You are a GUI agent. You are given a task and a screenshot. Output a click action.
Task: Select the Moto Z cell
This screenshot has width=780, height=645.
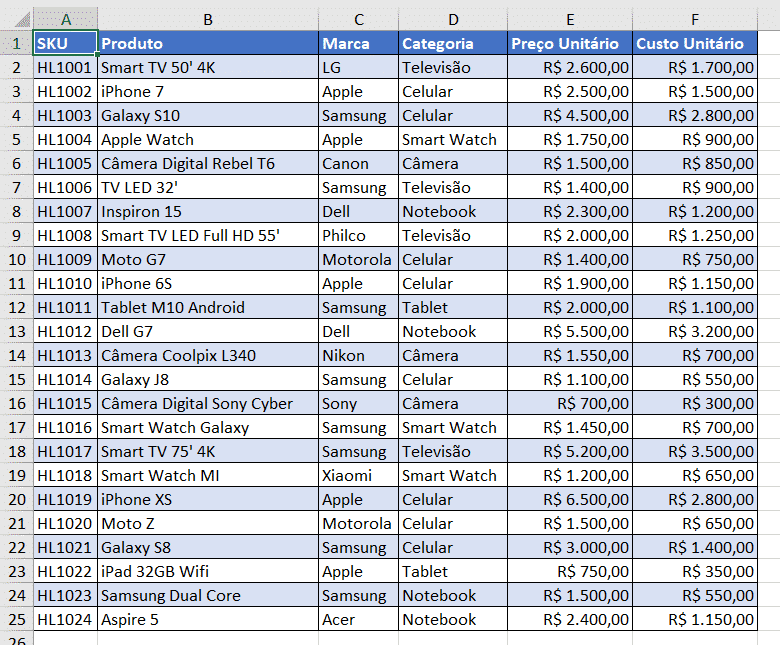(208, 523)
